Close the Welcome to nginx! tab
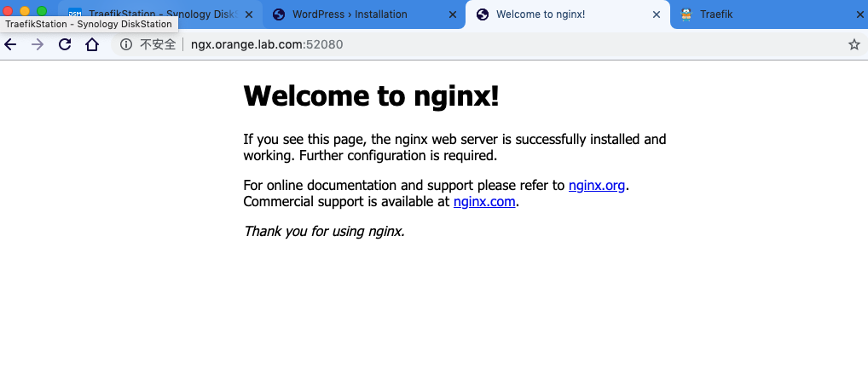The image size is (868, 369). (x=657, y=15)
